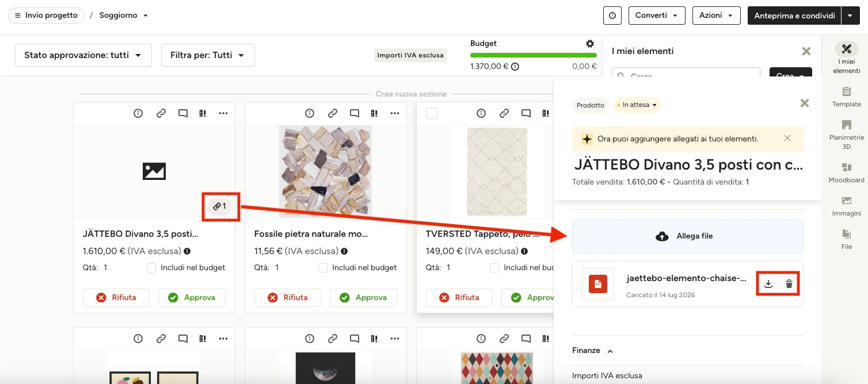Open Converti dropdown
Image resolution: width=868 pixels, height=384 pixels.
657,16
